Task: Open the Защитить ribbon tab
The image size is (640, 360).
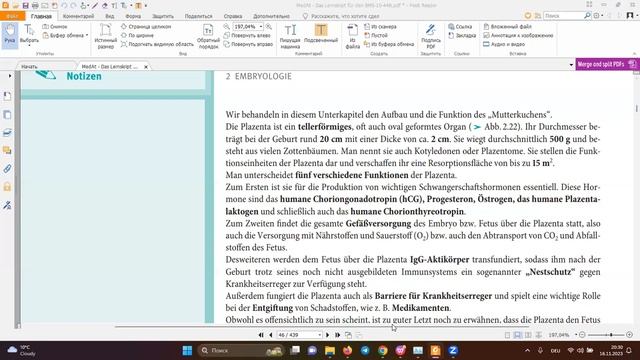Action: (x=163, y=16)
